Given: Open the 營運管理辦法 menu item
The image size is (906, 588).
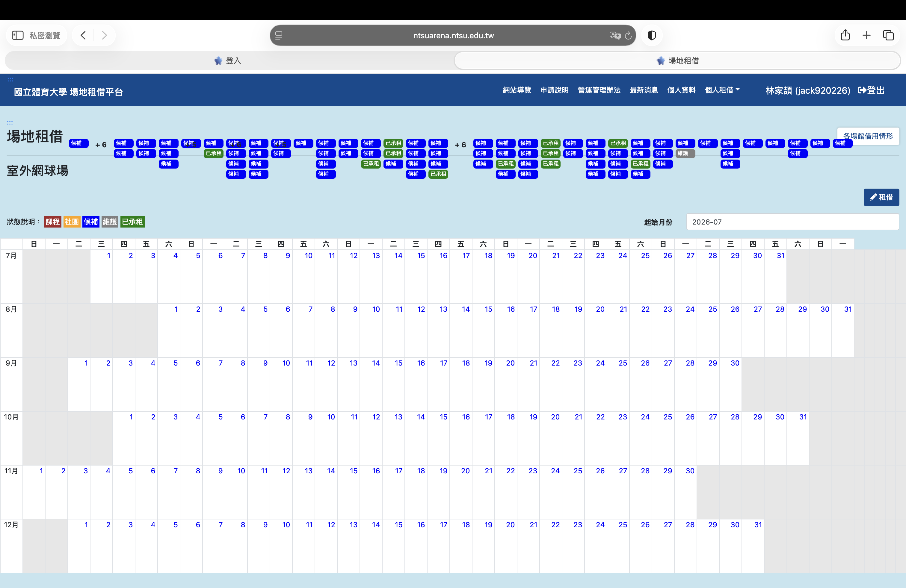Looking at the screenshot, I should pyautogui.click(x=599, y=90).
